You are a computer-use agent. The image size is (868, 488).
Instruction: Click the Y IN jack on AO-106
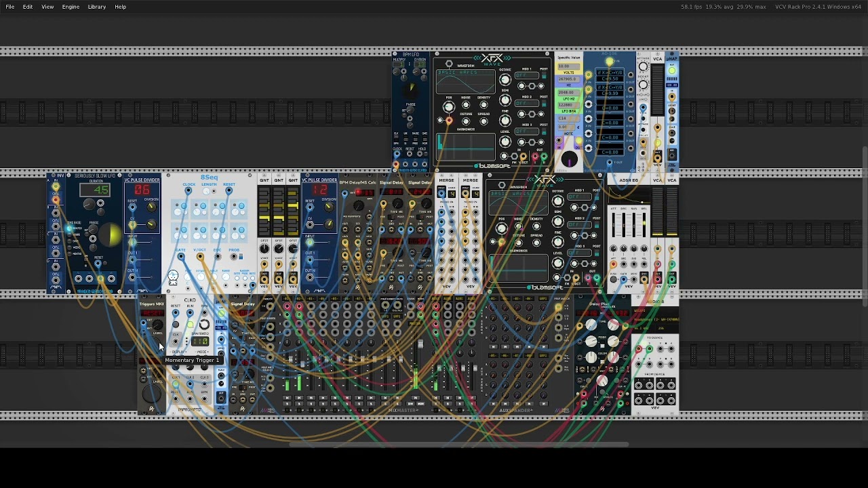pos(609,61)
